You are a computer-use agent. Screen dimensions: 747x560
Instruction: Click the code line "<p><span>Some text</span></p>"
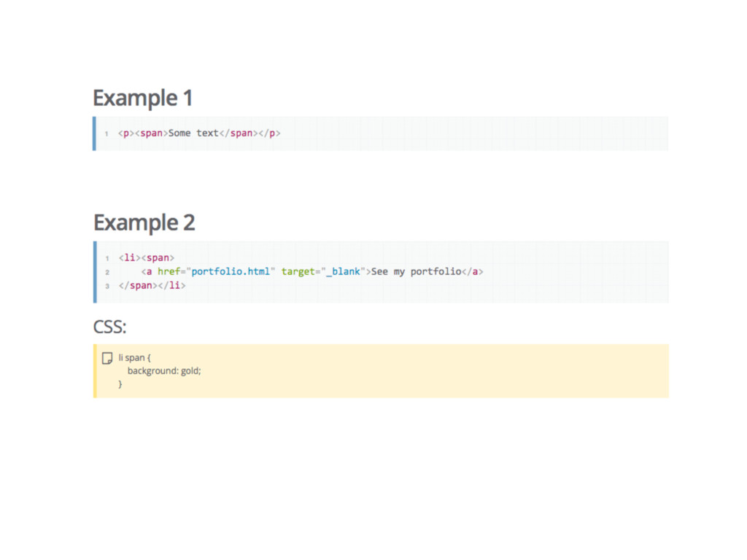tap(199, 133)
